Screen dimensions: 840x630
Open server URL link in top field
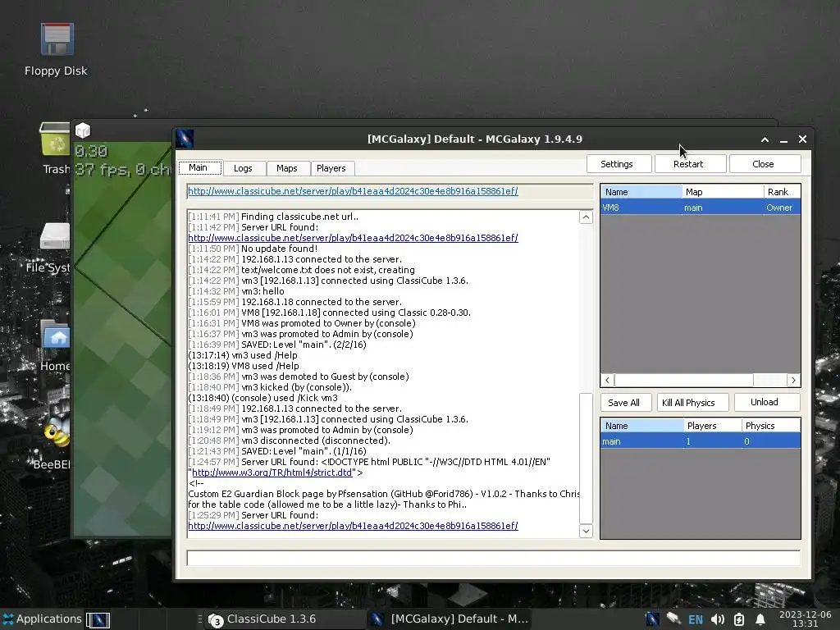(x=353, y=191)
